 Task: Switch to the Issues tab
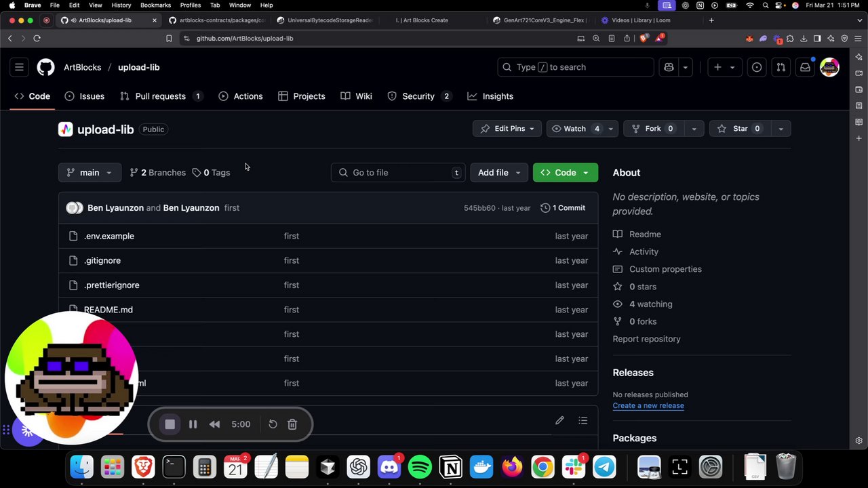[x=85, y=96]
